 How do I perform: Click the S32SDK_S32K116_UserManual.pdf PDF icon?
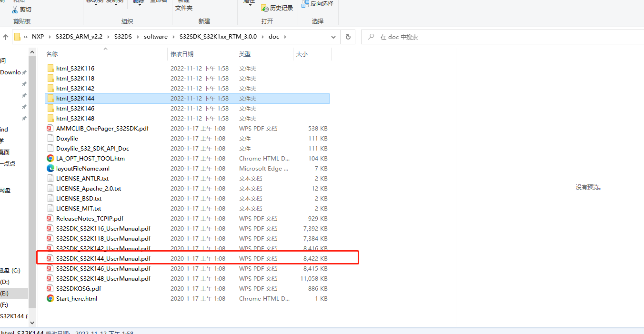50,228
